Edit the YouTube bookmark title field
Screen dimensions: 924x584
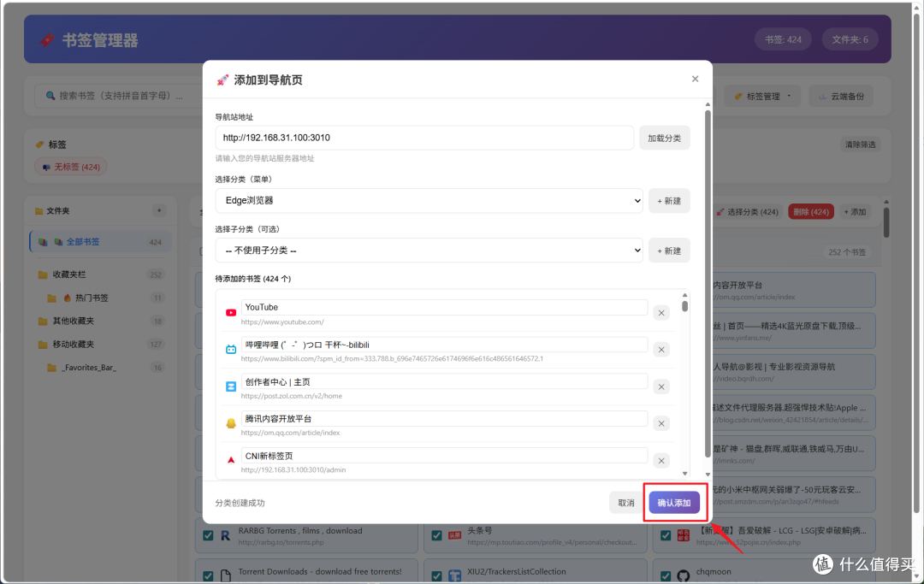(444, 307)
